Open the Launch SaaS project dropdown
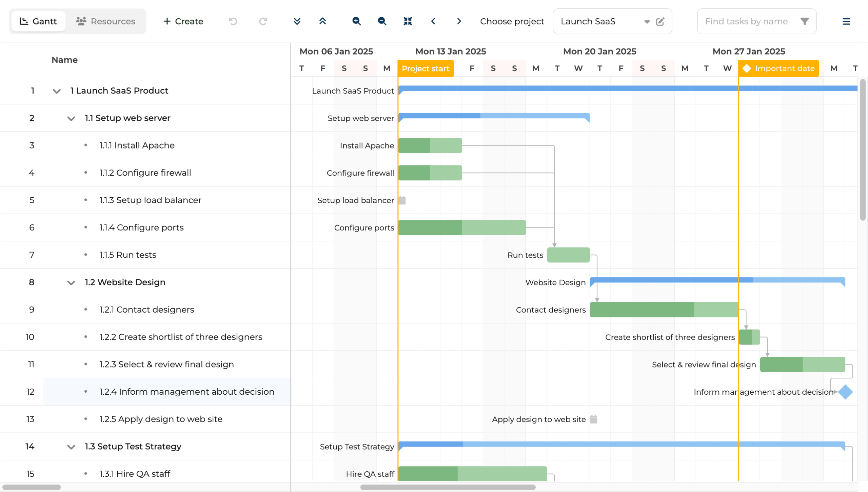 647,22
